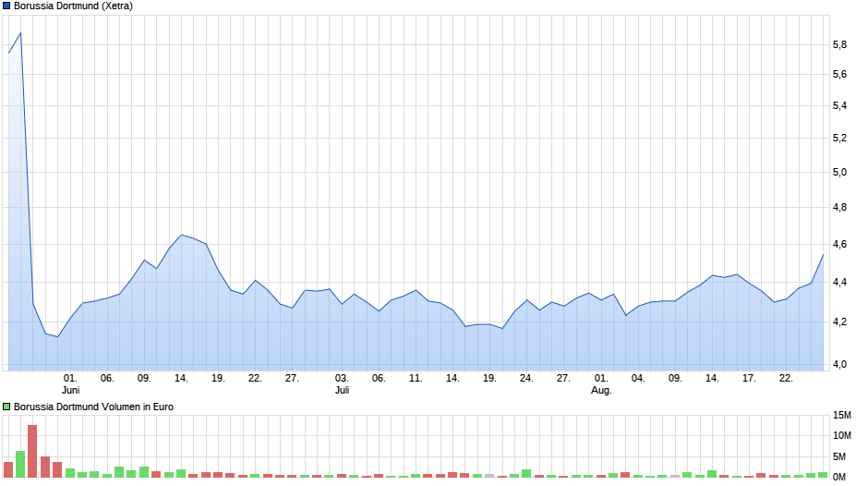This screenshot has width=868, height=486.
Task: Click the '27.' date label before Juli
Action: [292, 379]
